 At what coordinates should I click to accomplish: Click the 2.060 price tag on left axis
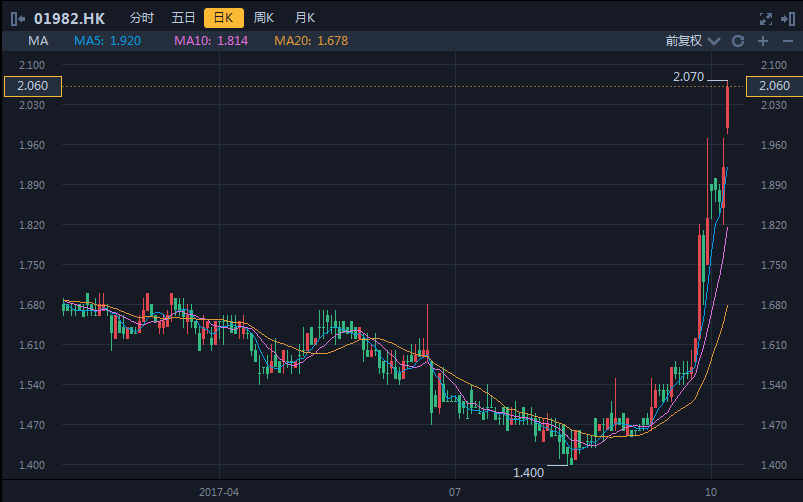coord(32,86)
